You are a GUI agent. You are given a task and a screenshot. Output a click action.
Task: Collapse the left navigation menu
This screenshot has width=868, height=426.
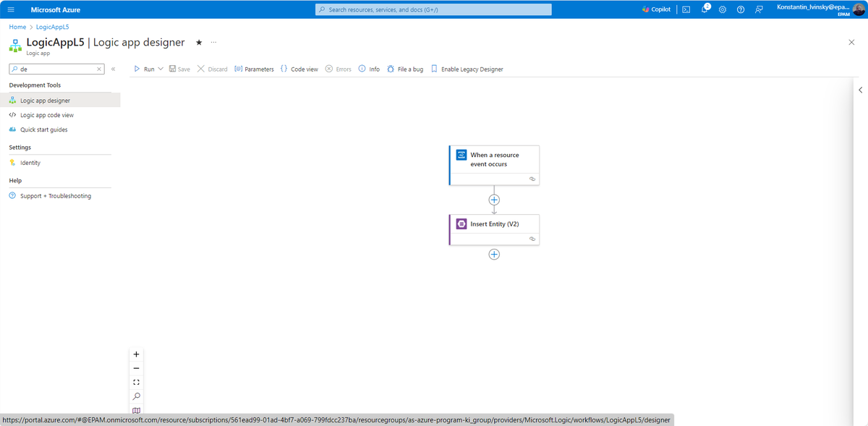pos(114,69)
